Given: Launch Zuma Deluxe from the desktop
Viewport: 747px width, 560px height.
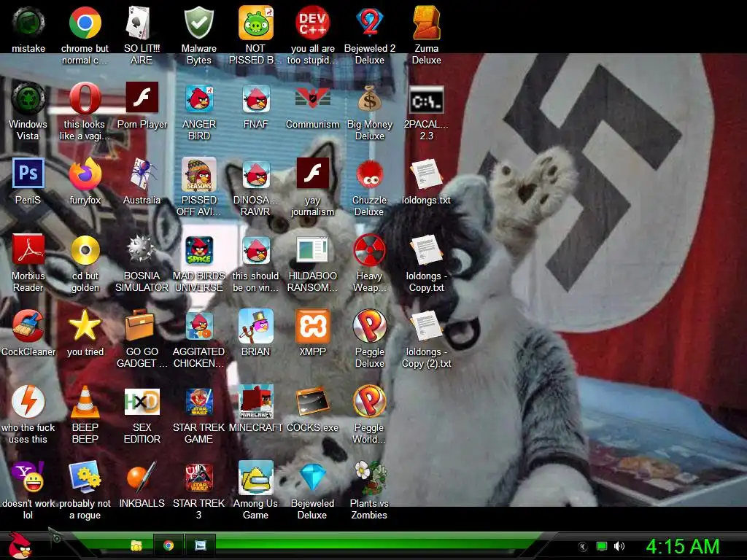Looking at the screenshot, I should point(426,23).
